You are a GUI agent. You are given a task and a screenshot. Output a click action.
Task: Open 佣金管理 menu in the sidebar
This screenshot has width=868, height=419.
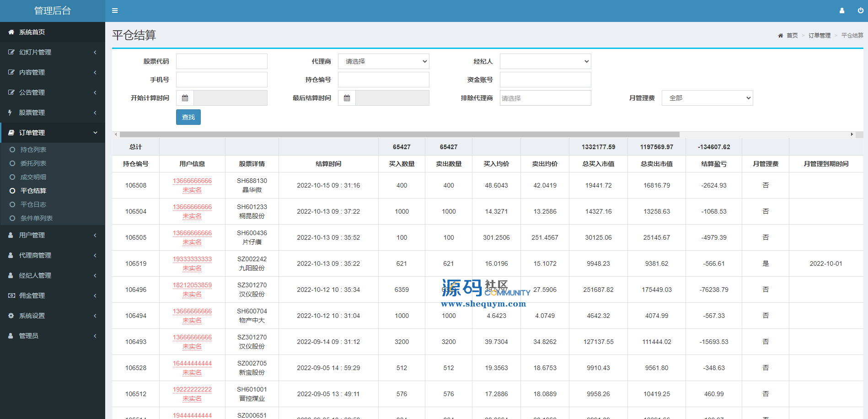point(53,295)
